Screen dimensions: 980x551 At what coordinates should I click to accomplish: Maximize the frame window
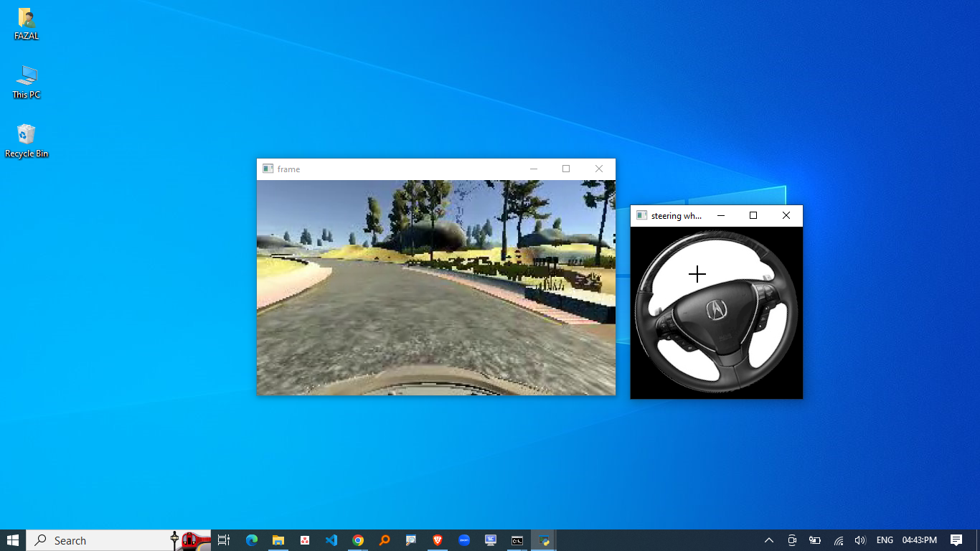(566, 169)
